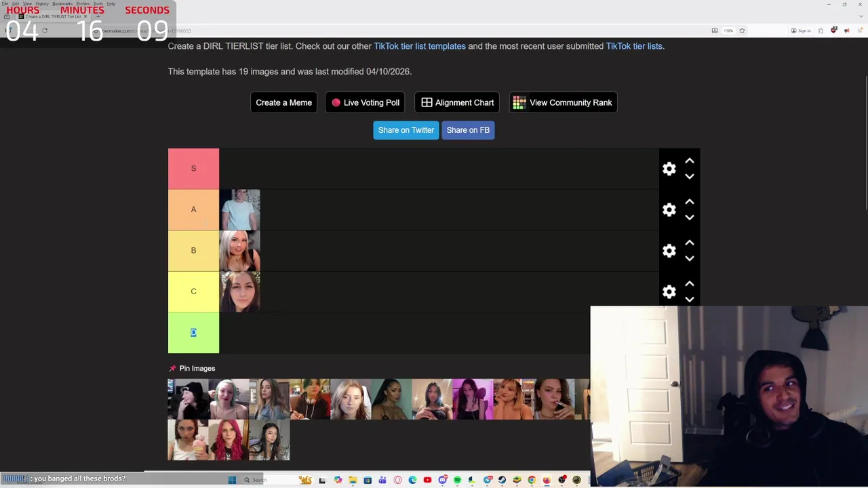Start a Live Voting Poll
This screenshot has height=488, width=868.
pos(365,102)
